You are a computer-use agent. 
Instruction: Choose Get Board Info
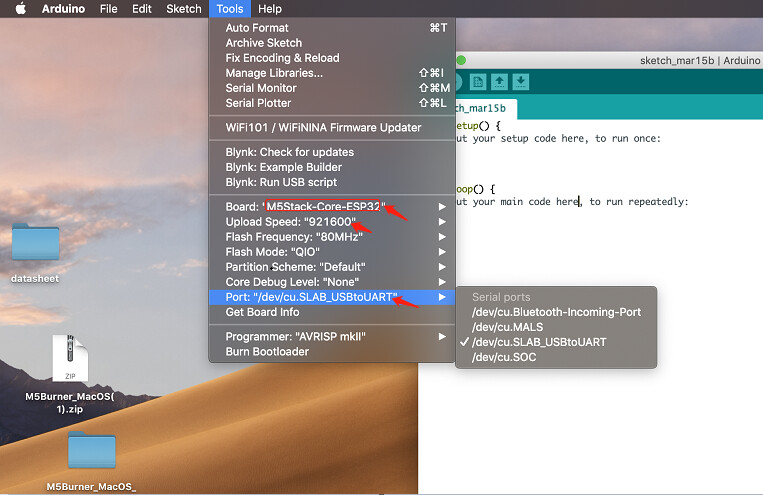pos(332,312)
